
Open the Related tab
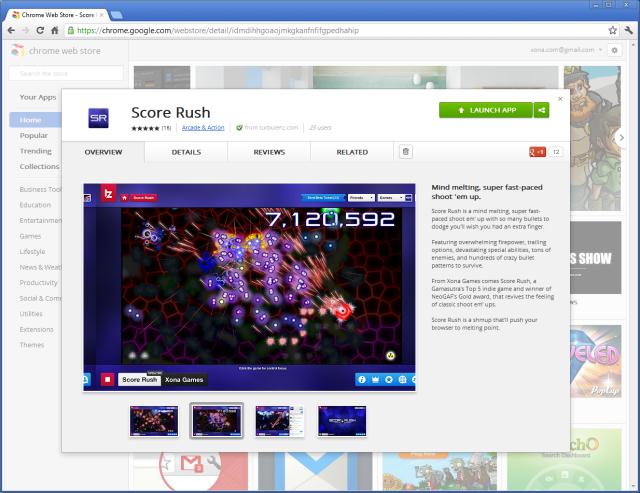[352, 152]
